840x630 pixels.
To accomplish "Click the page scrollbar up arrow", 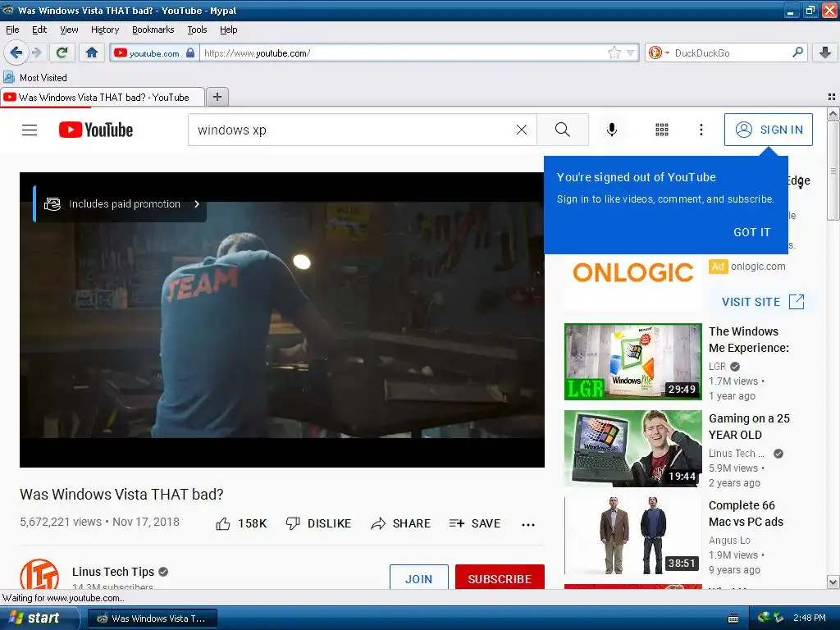I will coord(833,113).
